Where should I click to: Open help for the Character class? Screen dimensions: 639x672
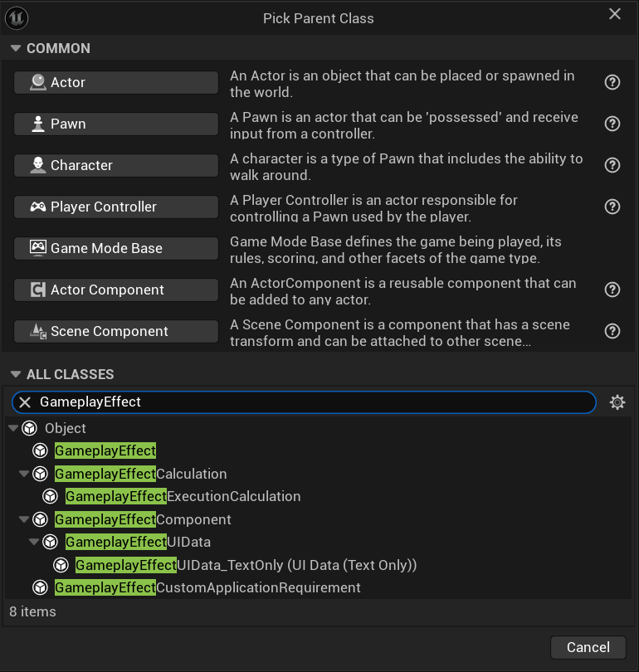click(612, 165)
